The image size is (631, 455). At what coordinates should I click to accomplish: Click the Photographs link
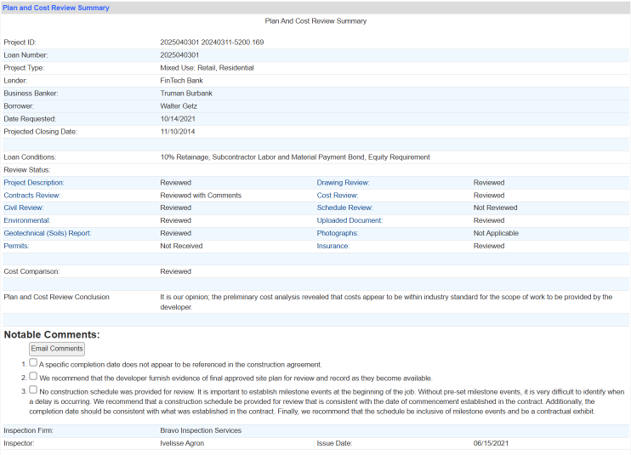pos(341,233)
